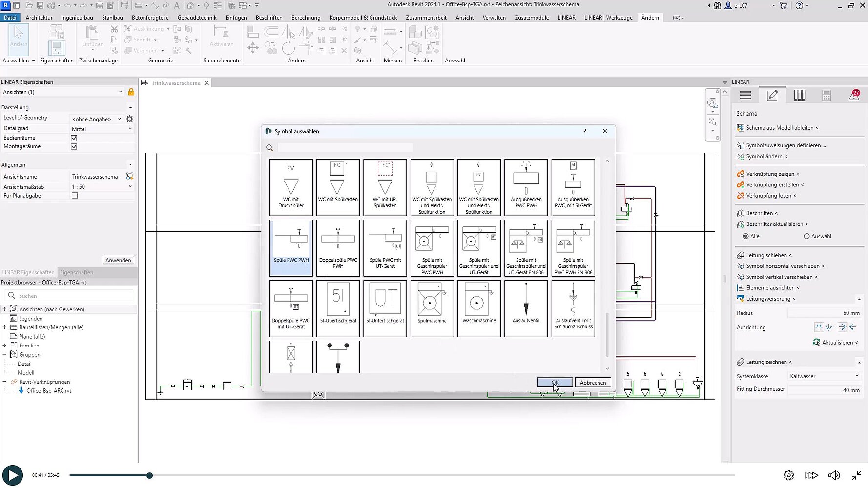This screenshot has width=868, height=488.
Task: Open the LINEAR panel hamburger menu icon
Action: click(745, 96)
